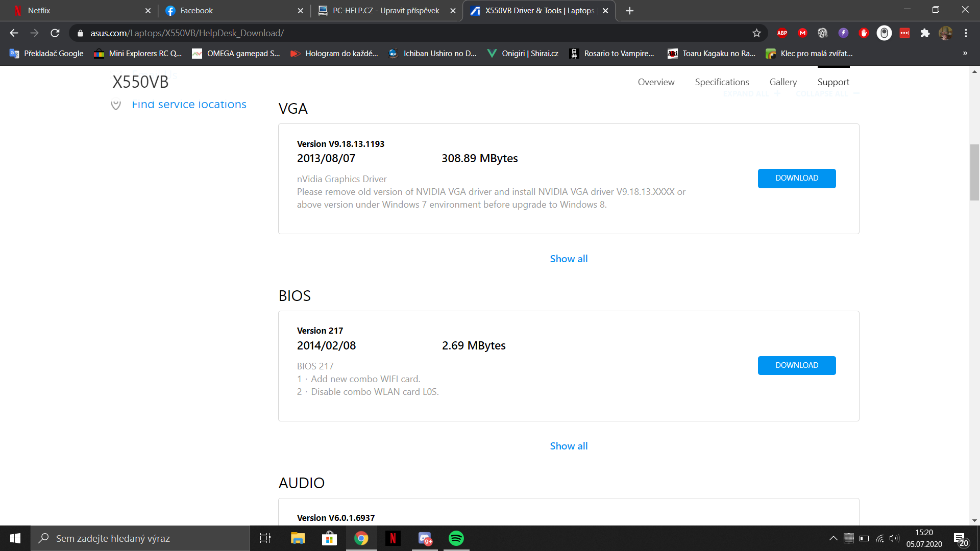980x551 pixels.
Task: Expand hidden bookmarks with the double chevron
Action: [x=965, y=53]
